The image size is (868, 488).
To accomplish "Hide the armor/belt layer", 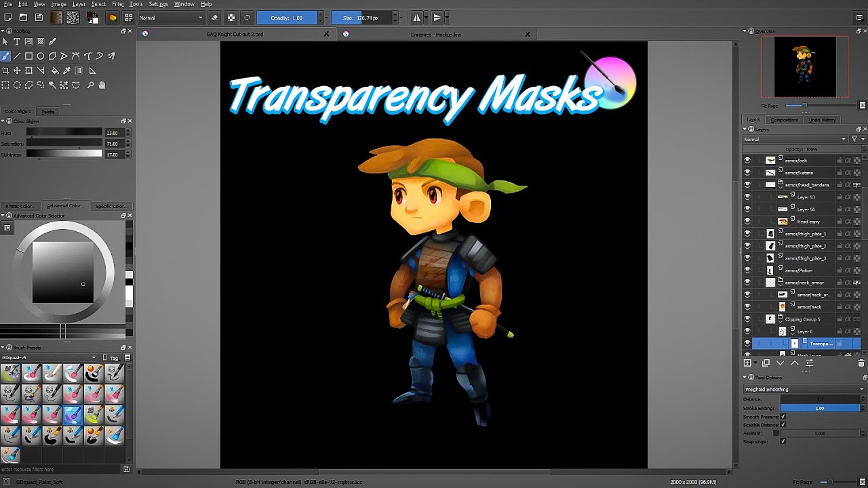I will (x=747, y=161).
